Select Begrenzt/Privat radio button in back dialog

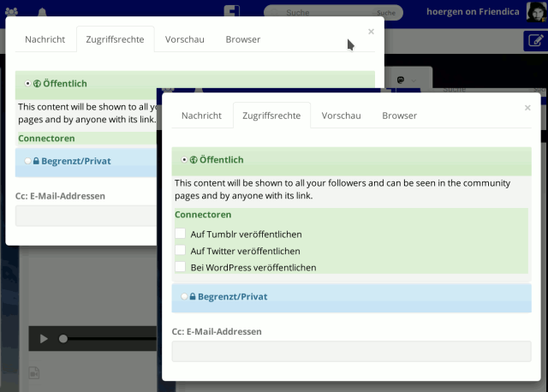pos(27,161)
